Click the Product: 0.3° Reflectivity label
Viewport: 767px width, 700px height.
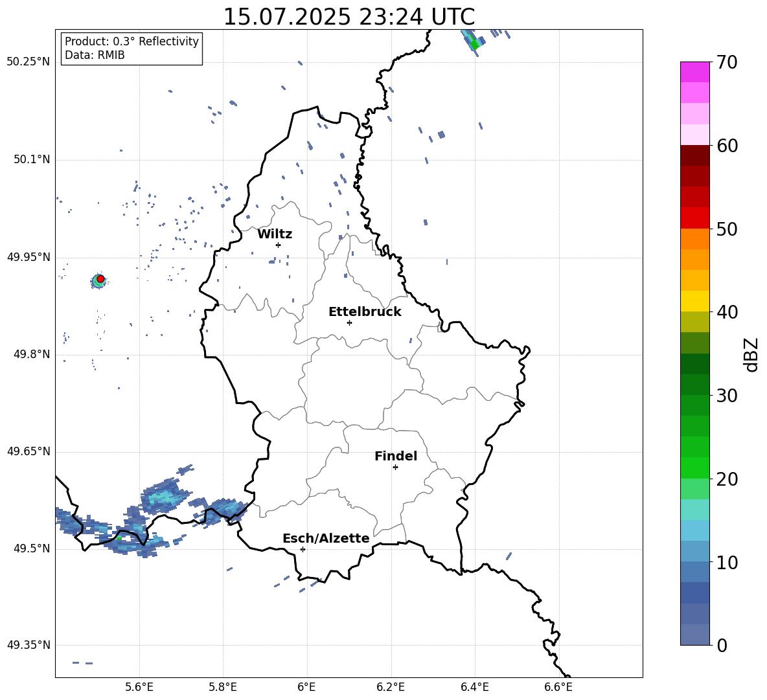132,41
